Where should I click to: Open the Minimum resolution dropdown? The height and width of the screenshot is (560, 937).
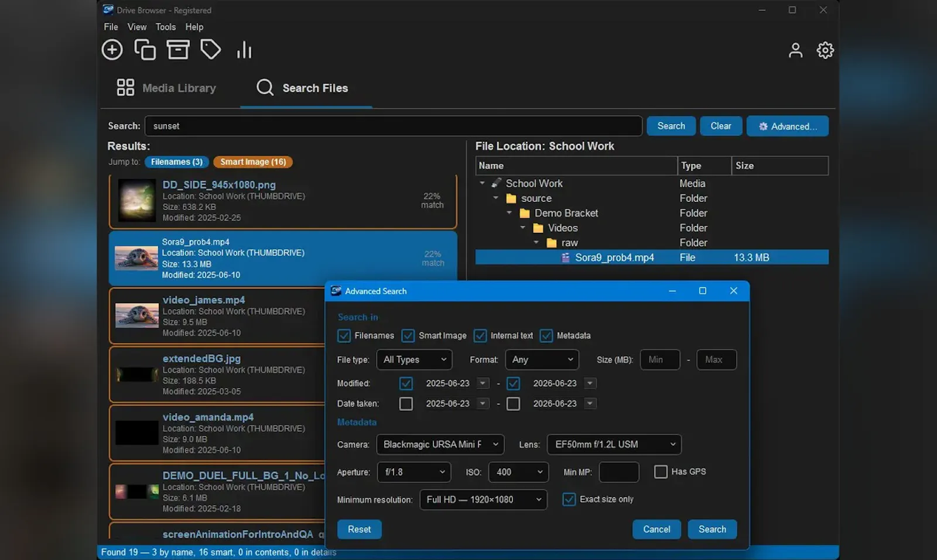tap(484, 500)
